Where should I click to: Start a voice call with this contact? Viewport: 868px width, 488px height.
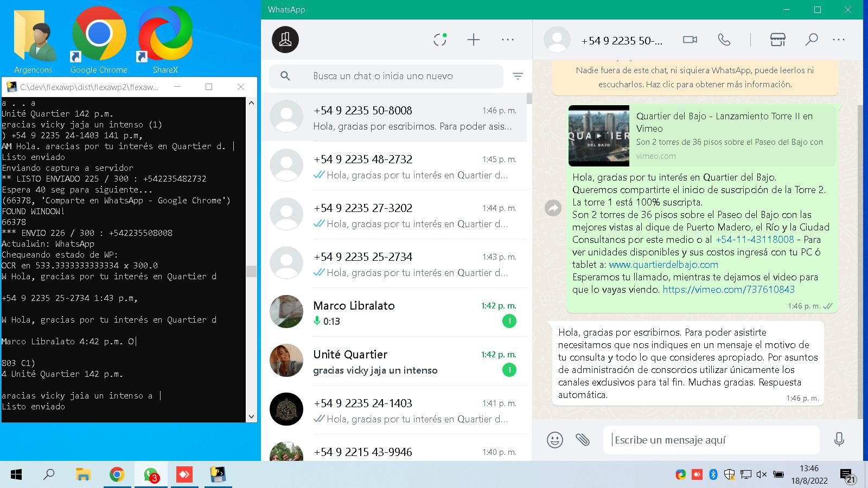tap(724, 40)
